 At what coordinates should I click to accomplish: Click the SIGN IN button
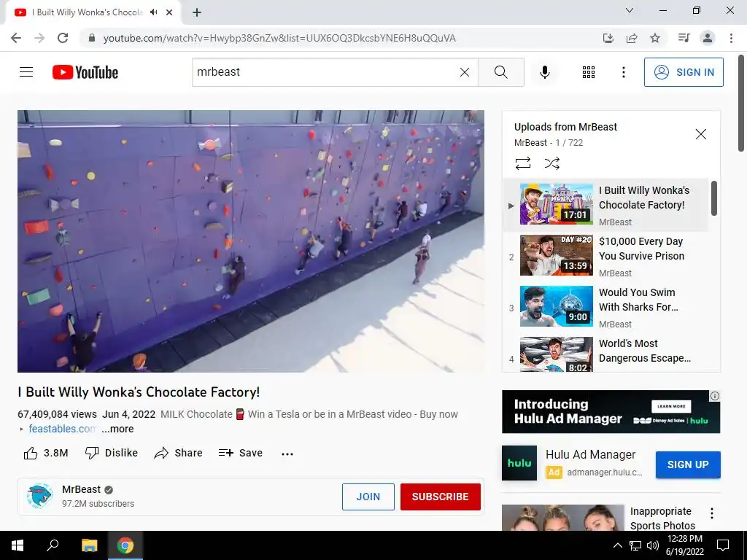click(x=683, y=72)
